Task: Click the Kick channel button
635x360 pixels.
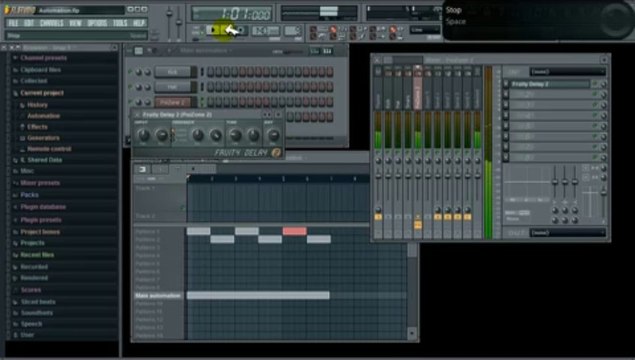Action: coord(173,72)
